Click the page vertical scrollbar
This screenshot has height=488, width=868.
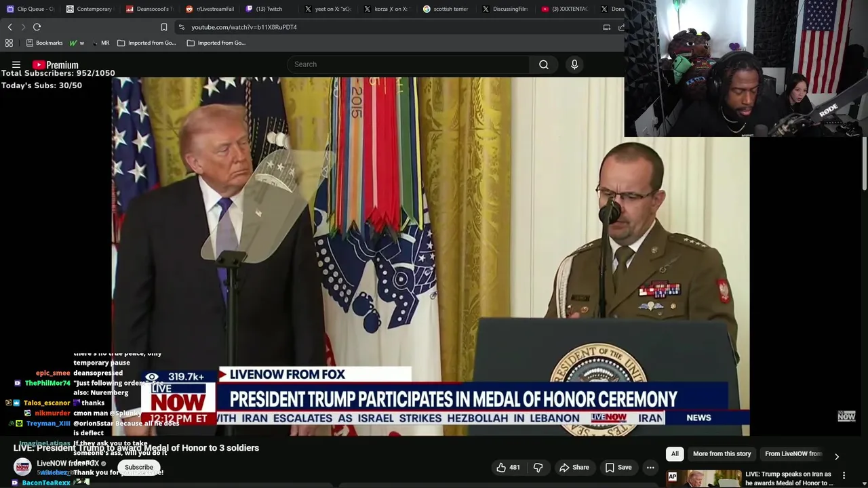pos(864,163)
